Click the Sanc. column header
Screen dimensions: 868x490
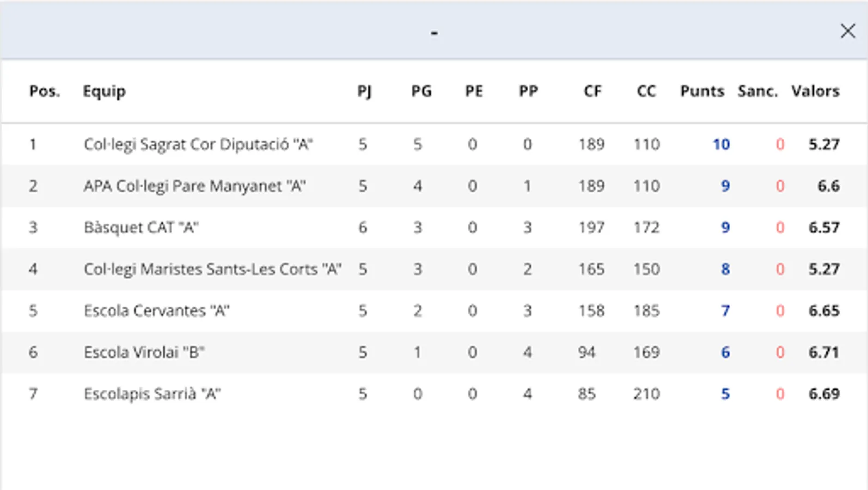[757, 91]
